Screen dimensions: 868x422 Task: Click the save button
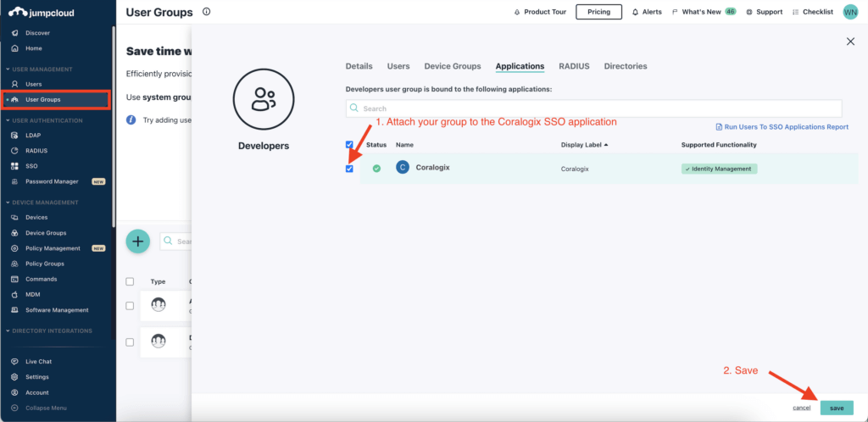point(837,408)
